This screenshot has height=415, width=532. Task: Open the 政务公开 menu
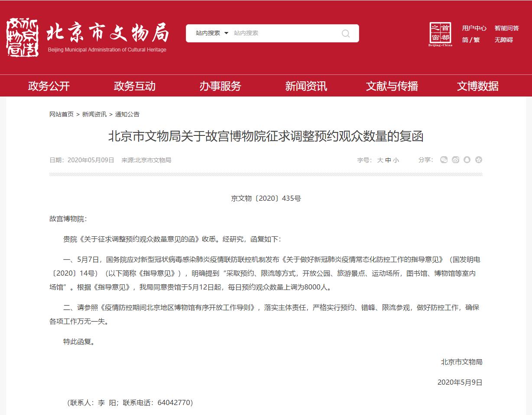click(49, 86)
